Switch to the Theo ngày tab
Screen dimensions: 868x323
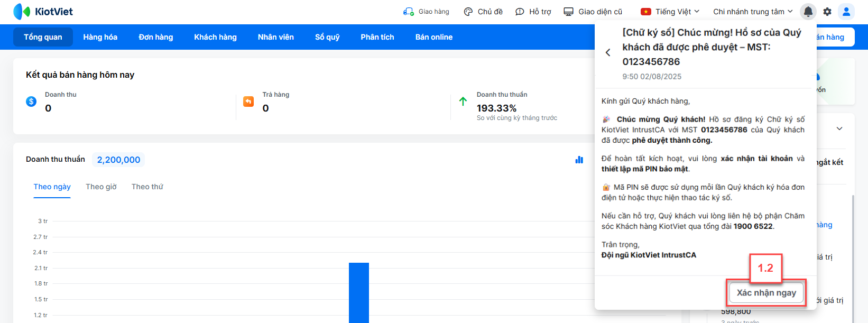52,187
